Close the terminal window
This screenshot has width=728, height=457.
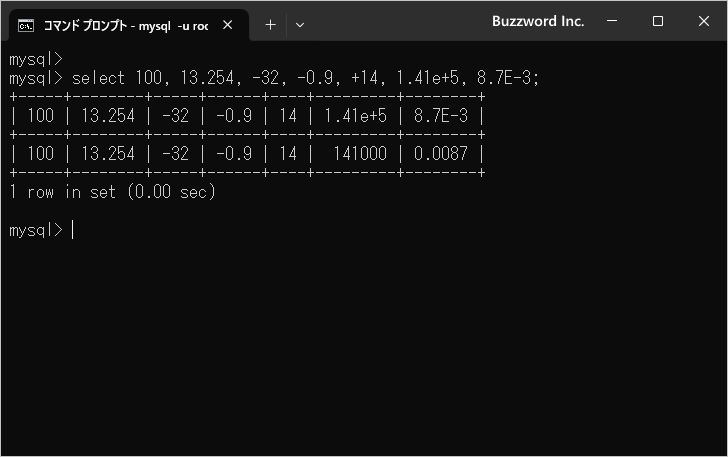(704, 21)
